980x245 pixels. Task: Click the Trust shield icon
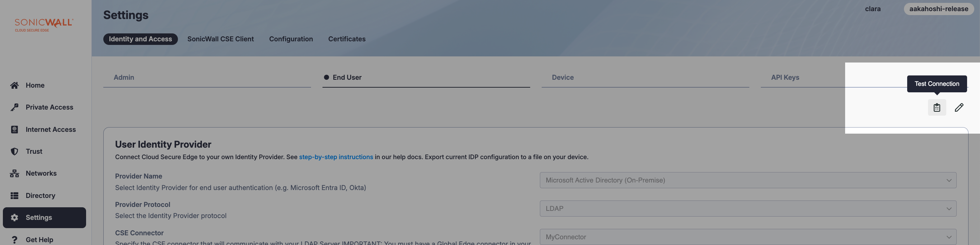tap(14, 151)
